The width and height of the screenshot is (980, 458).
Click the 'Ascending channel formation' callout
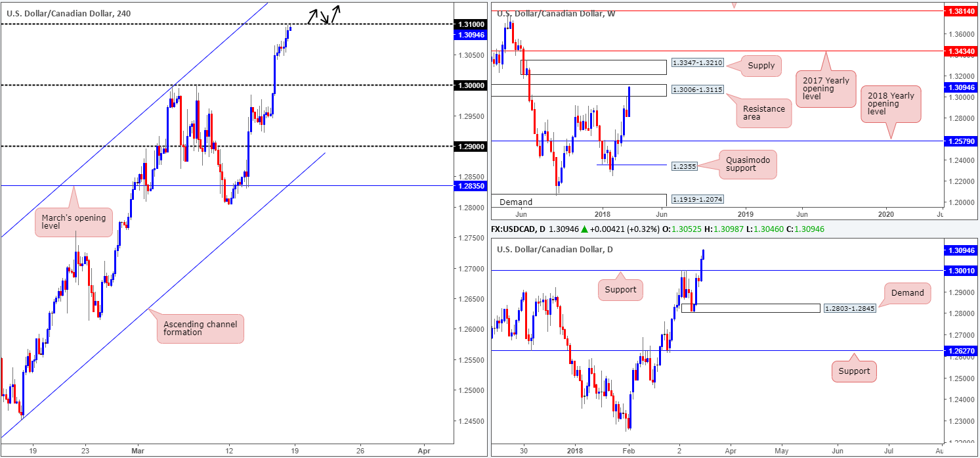[200, 328]
